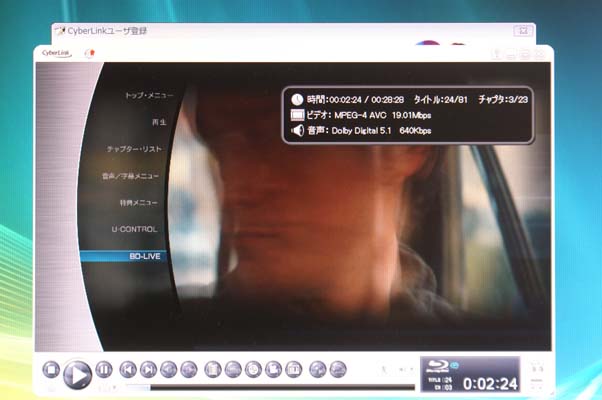The width and height of the screenshot is (602, 400).
Task: Click the red upgrade icon beside CyberLink logo
Action: [89, 53]
